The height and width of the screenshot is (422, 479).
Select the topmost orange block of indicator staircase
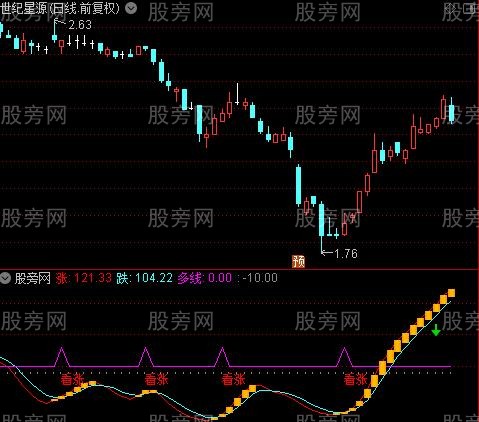point(451,293)
